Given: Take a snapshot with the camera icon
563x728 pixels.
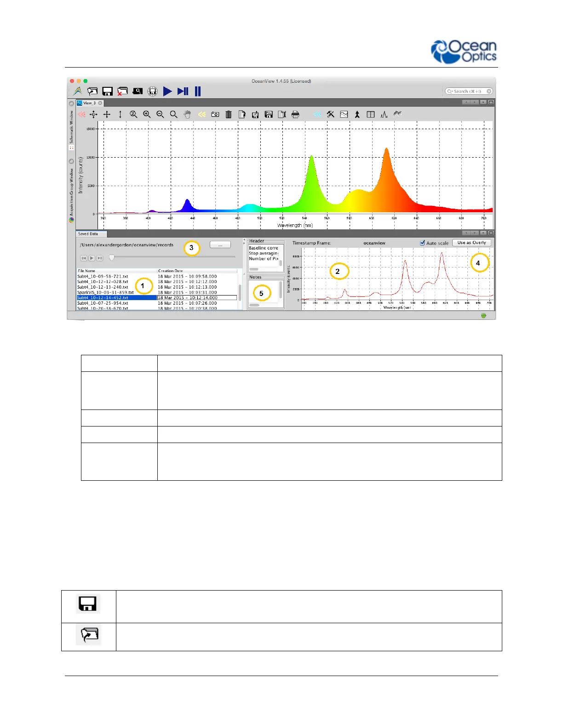Looking at the screenshot, I should tap(215, 114).
